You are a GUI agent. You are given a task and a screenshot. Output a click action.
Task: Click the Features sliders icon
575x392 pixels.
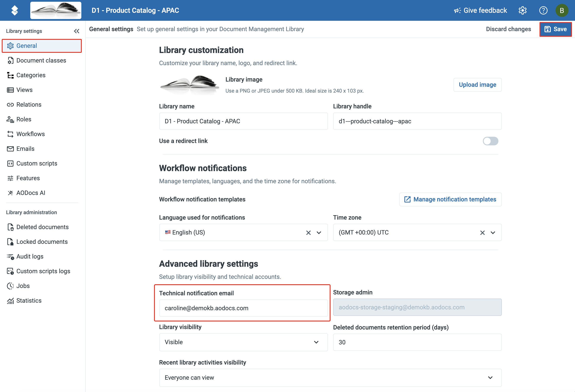tap(10, 178)
